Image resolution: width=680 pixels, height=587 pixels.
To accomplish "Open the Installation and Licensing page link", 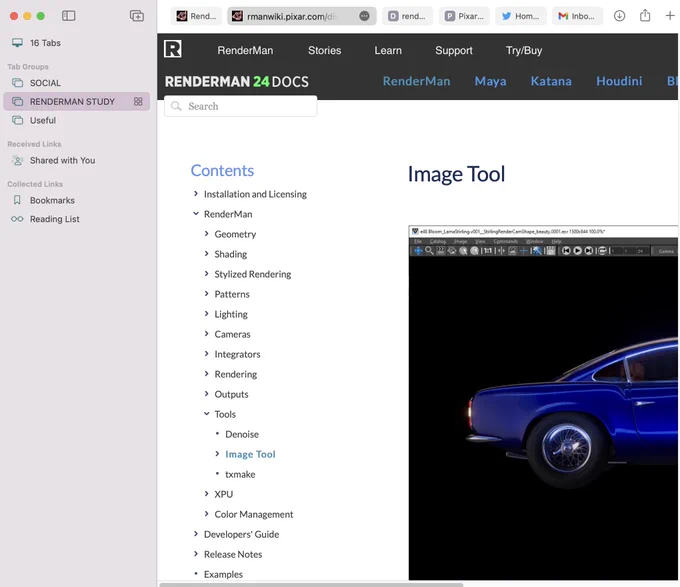I will click(x=255, y=194).
